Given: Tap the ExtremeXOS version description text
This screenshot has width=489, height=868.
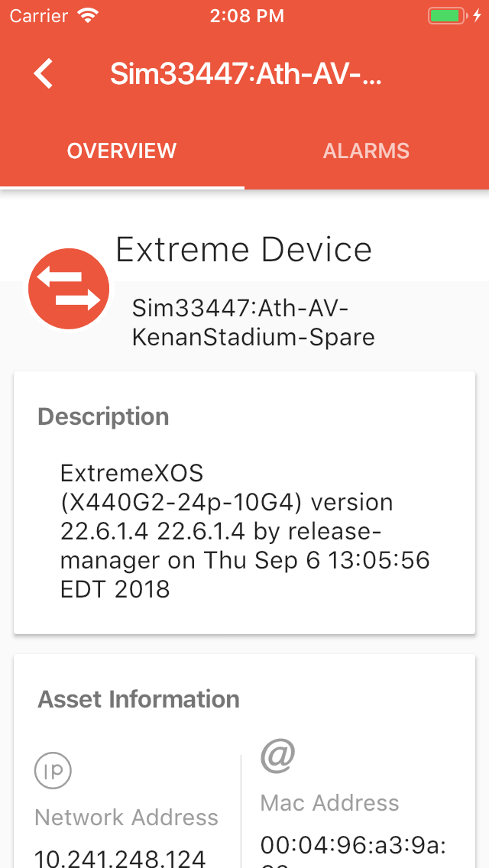Looking at the screenshot, I should (244, 531).
